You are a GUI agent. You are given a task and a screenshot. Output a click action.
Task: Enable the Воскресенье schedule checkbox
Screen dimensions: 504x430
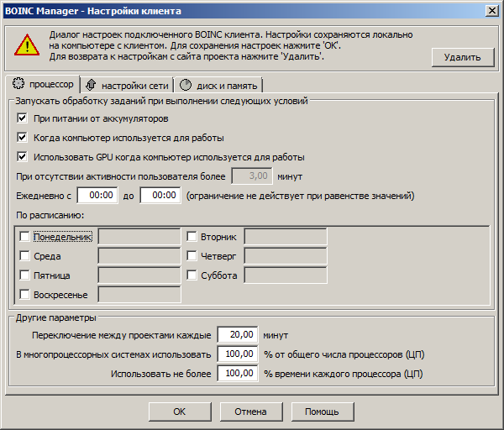[24, 294]
